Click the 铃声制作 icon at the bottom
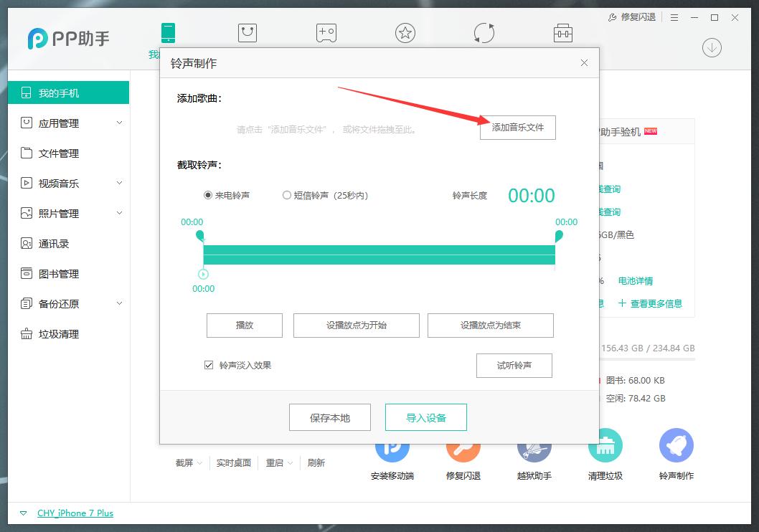Viewport: 759px width, 532px height. pyautogui.click(x=675, y=446)
